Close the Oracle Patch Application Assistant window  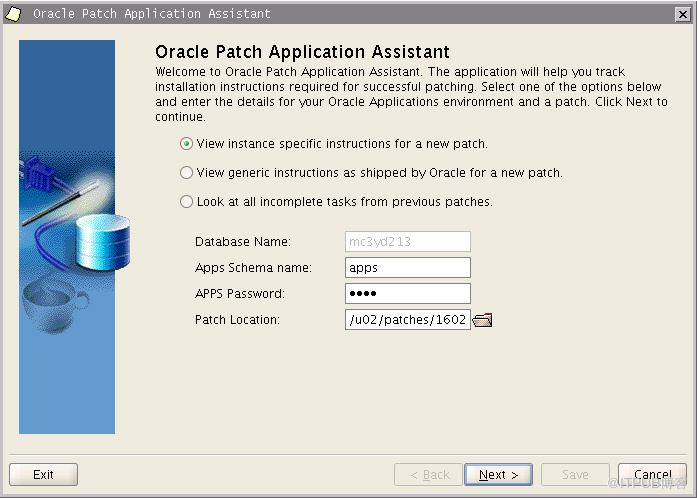coord(682,15)
